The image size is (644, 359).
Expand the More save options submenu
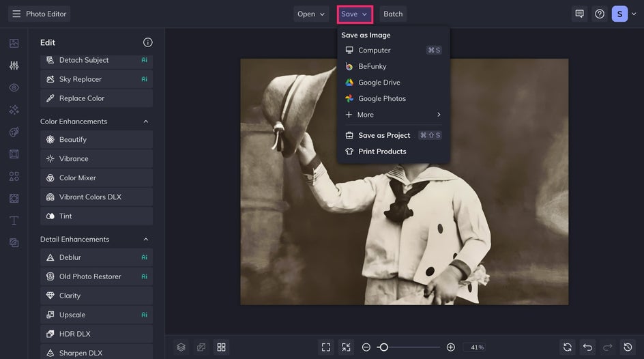(394, 115)
